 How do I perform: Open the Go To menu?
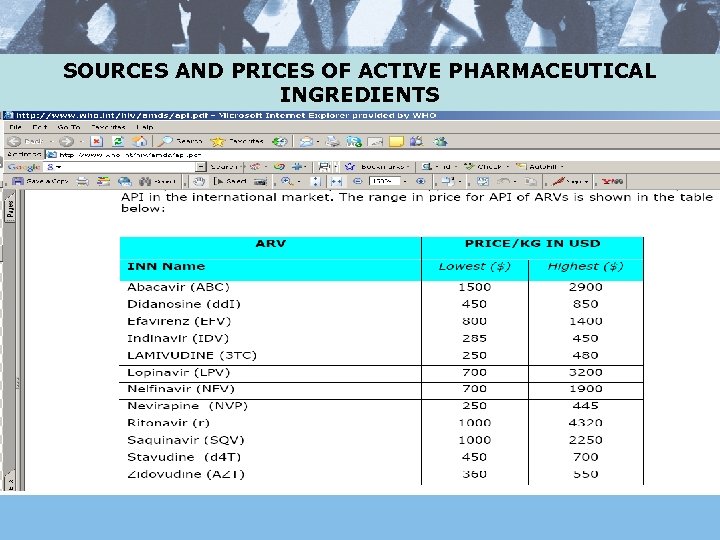tap(69, 127)
